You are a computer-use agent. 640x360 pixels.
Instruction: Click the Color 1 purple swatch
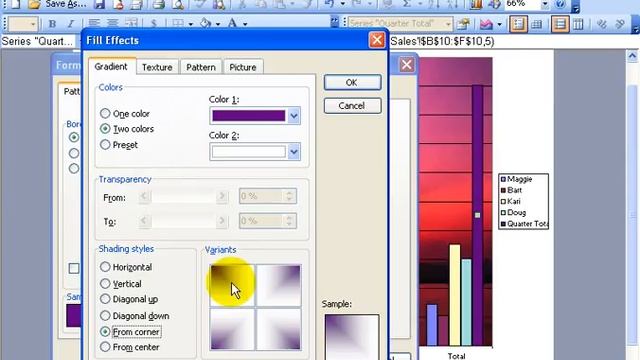(249, 116)
